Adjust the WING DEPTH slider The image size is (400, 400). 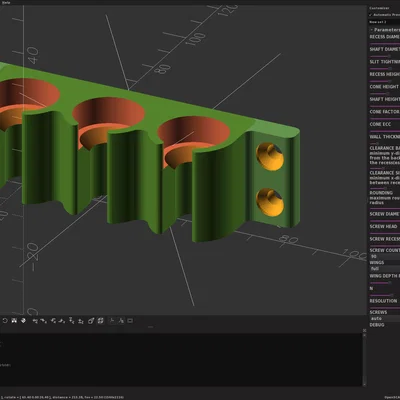point(385,282)
